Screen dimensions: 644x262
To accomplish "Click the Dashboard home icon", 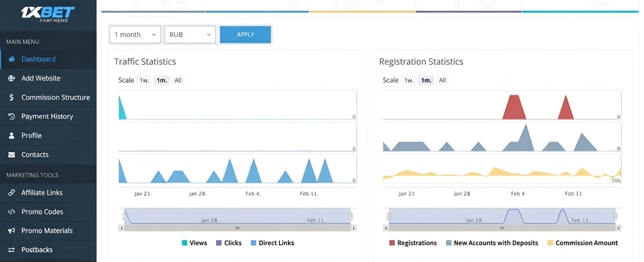I will 12,59.
